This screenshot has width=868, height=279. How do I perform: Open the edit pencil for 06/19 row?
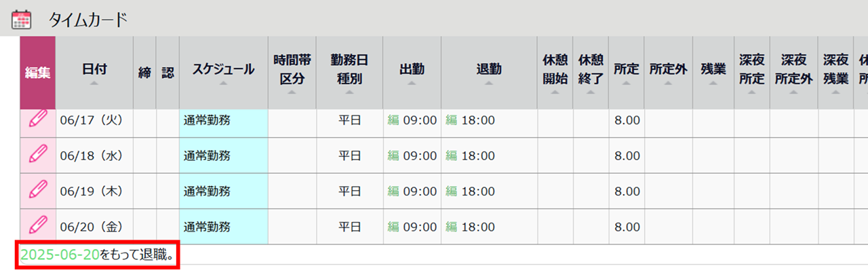point(38,191)
